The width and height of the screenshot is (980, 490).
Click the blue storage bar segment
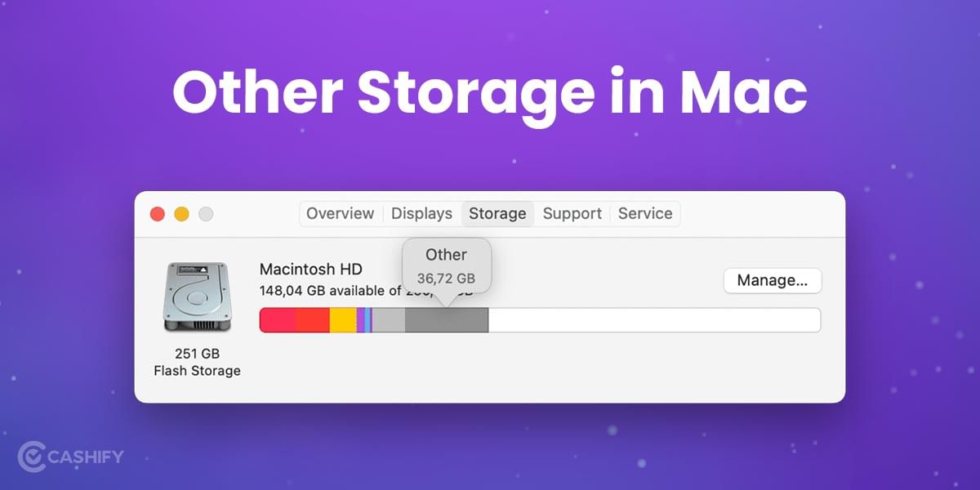pyautogui.click(x=366, y=319)
